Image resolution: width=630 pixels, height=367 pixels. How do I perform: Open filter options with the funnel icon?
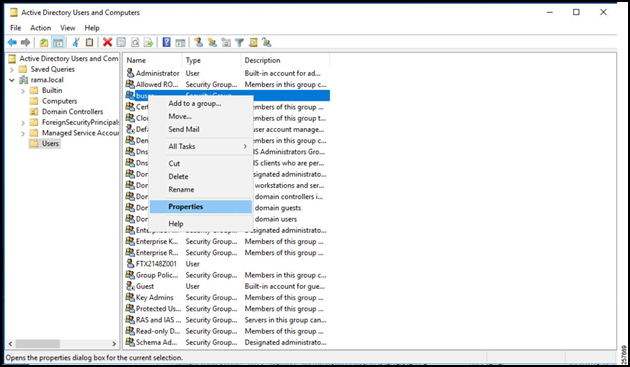click(x=239, y=42)
